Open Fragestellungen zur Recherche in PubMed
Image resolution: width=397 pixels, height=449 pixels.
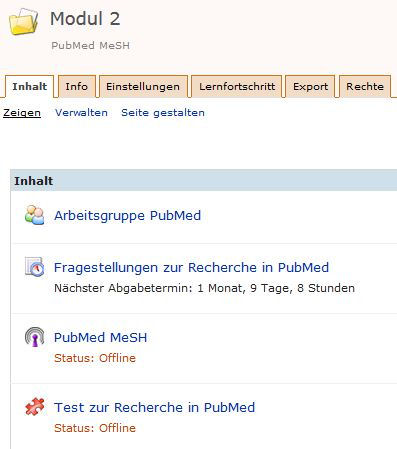point(191,267)
